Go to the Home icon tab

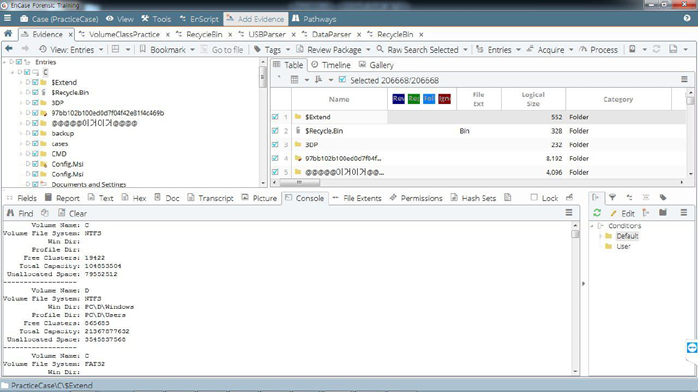coord(8,34)
